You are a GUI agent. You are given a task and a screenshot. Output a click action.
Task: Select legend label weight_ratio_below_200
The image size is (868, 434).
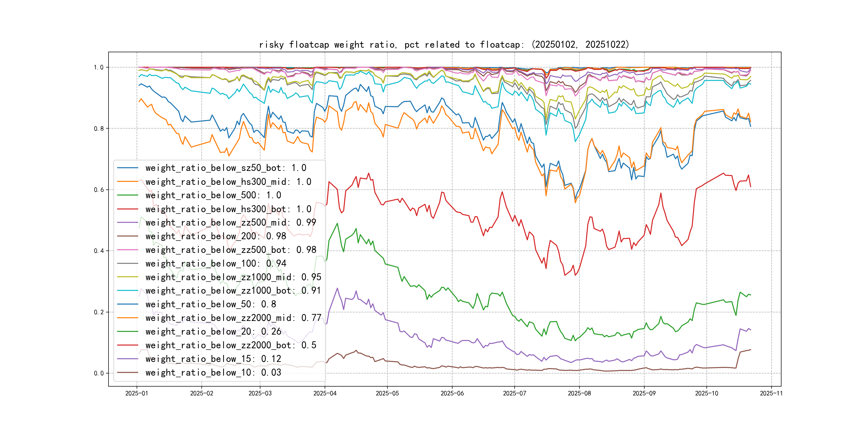216,236
